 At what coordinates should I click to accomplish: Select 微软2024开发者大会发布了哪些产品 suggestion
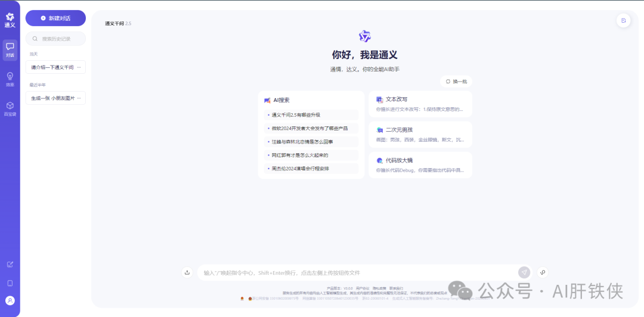pyautogui.click(x=311, y=129)
